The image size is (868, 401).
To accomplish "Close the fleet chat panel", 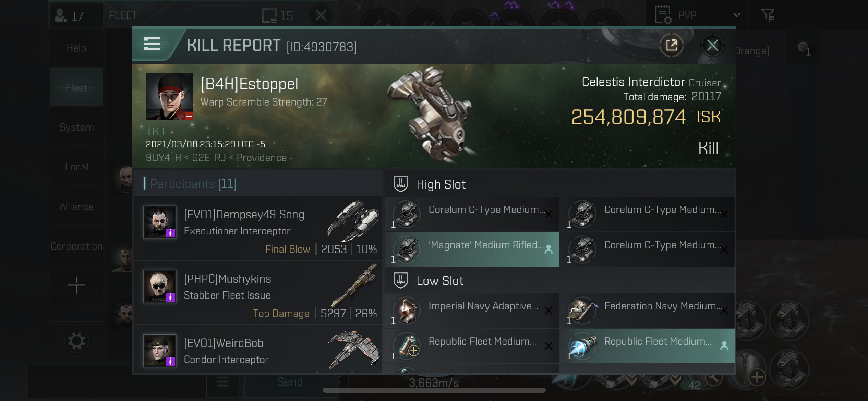I will [321, 15].
